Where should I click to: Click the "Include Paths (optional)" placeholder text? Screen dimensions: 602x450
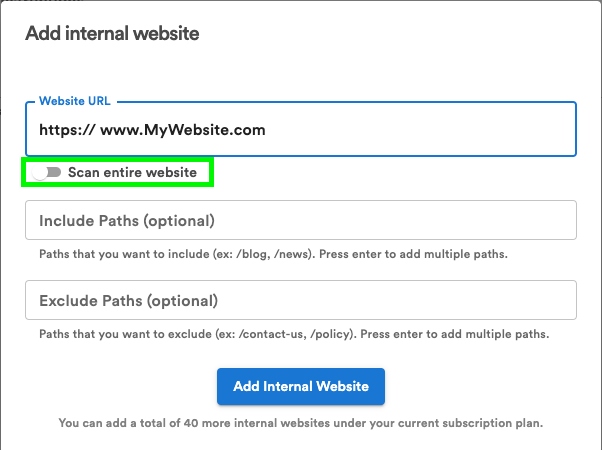click(x=127, y=220)
